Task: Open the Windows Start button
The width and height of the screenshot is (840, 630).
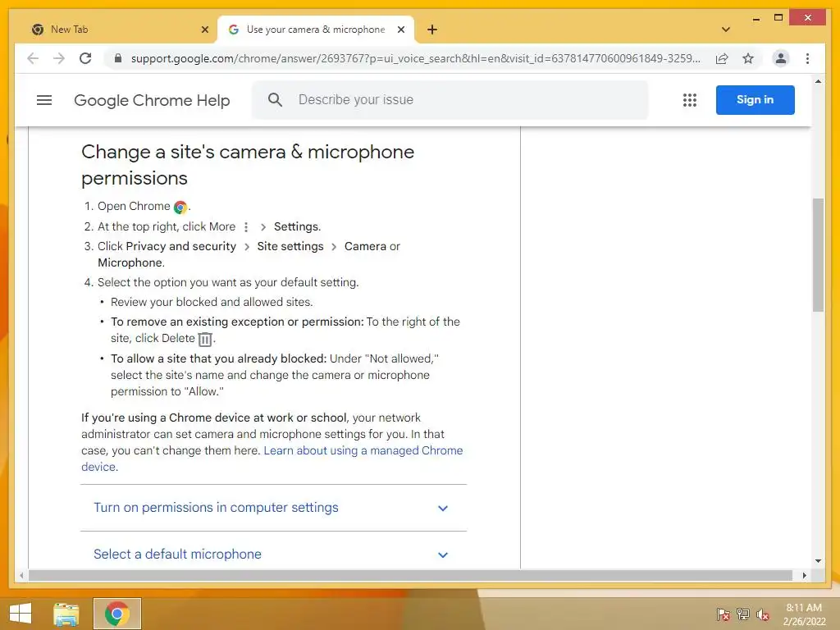Action: (21, 614)
